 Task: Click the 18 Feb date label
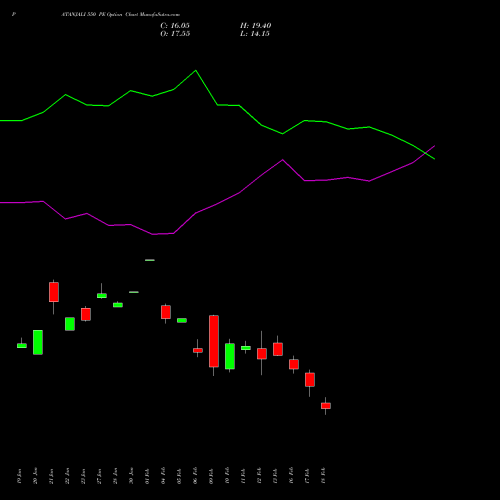click(323, 476)
